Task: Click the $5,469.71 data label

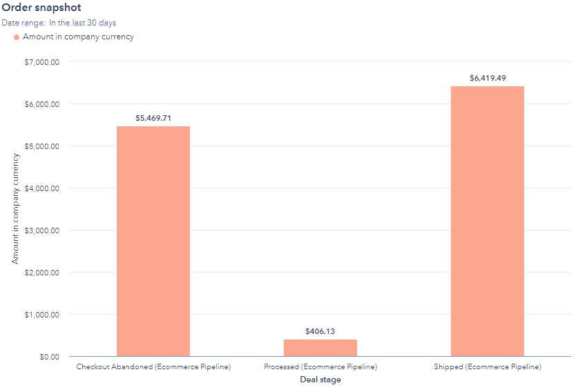Action: tap(153, 118)
